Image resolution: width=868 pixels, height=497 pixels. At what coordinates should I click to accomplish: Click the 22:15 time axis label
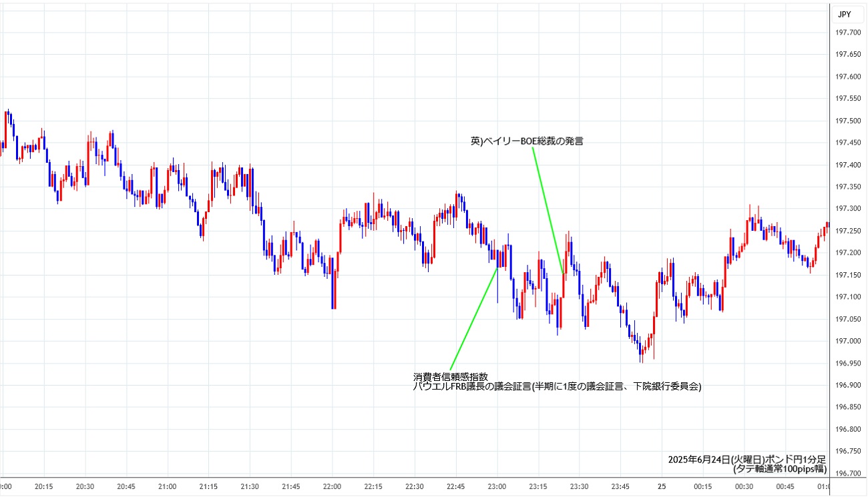tap(373, 486)
